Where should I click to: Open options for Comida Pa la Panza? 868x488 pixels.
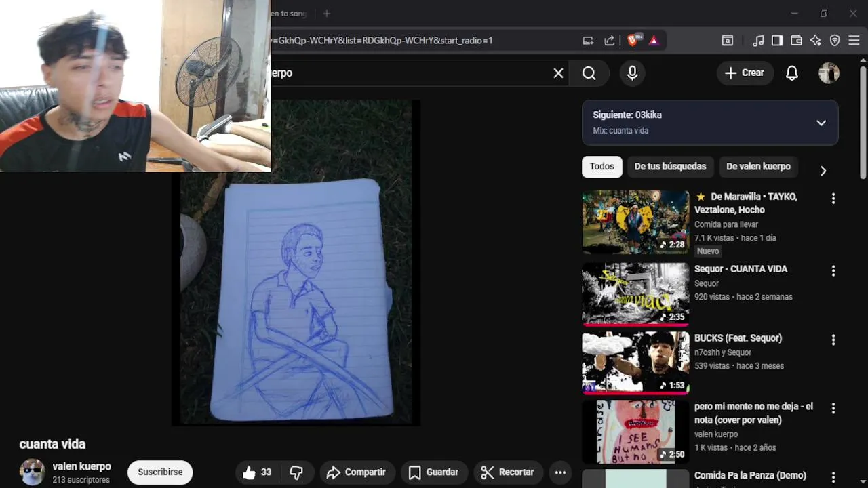[833, 478]
